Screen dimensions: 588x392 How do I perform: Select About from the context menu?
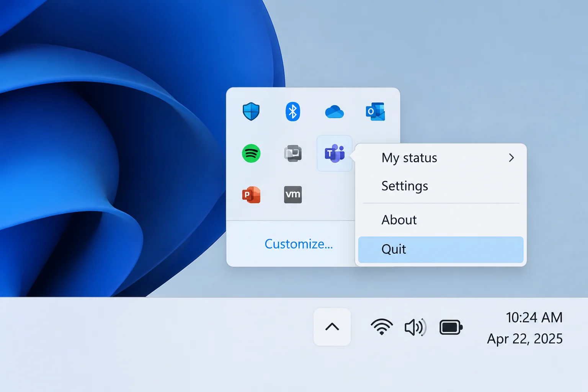click(441, 220)
